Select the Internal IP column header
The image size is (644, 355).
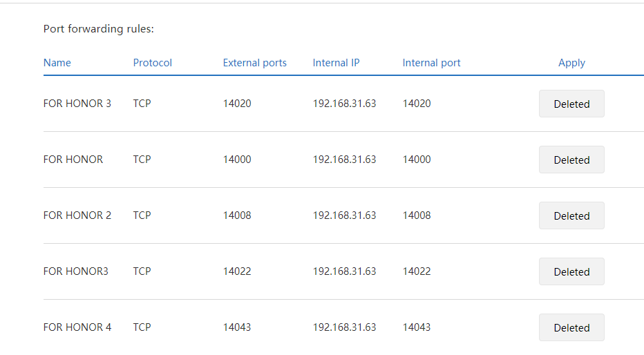336,63
